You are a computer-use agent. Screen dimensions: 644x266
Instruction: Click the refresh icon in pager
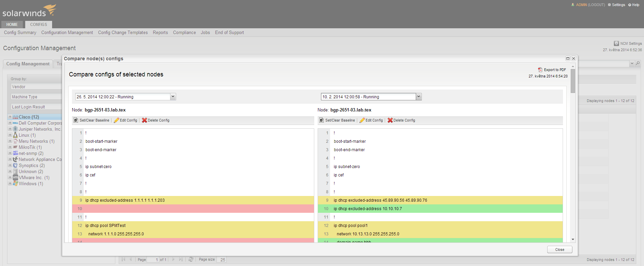[x=191, y=259]
